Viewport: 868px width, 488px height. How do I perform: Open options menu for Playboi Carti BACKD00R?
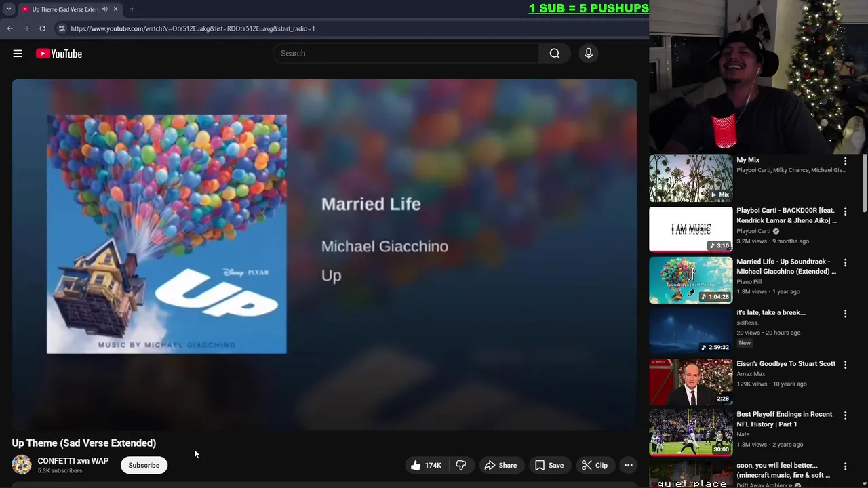point(845,212)
